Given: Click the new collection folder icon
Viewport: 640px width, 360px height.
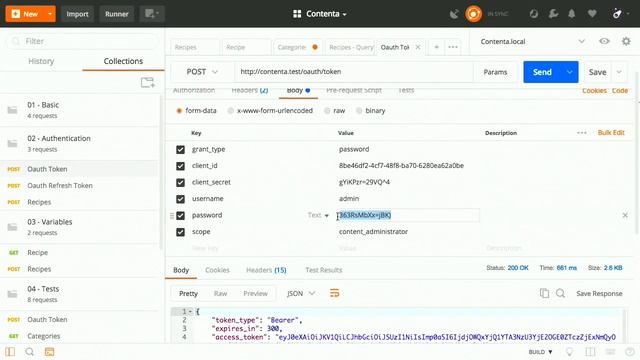Looking at the screenshot, I should click(147, 82).
